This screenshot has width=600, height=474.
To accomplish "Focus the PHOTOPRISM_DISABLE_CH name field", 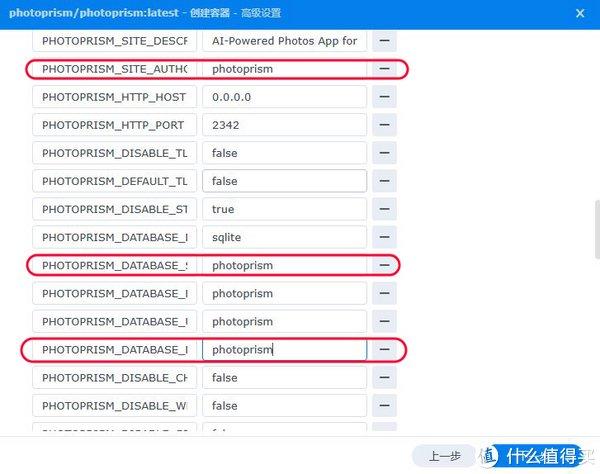I will [114, 378].
